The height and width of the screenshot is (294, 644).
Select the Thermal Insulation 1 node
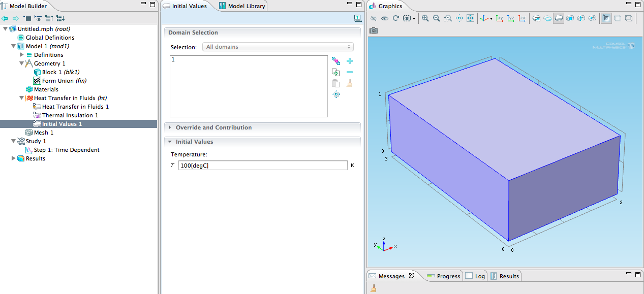70,115
